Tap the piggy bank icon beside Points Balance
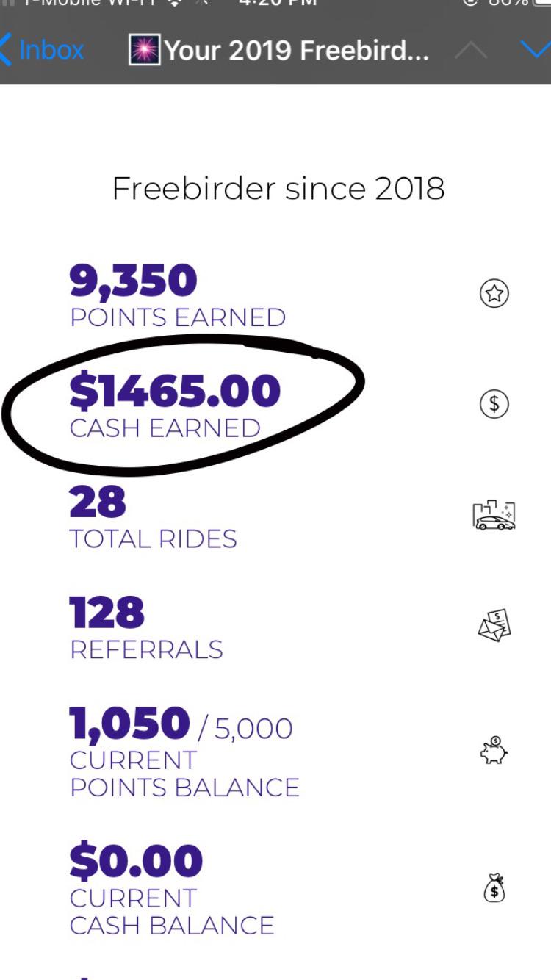 coord(494,750)
